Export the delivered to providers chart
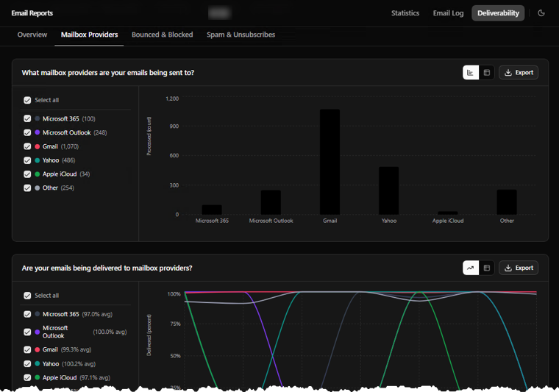The image size is (559, 392). [519, 268]
